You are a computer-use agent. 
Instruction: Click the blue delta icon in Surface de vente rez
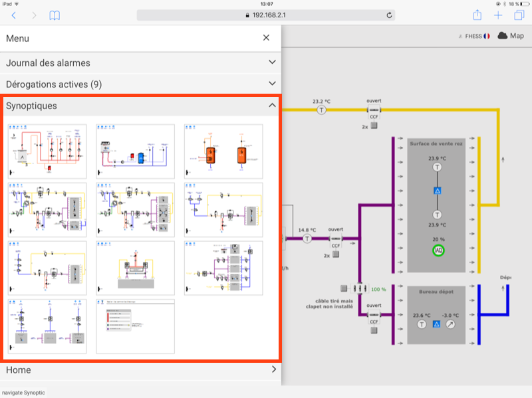tap(438, 191)
